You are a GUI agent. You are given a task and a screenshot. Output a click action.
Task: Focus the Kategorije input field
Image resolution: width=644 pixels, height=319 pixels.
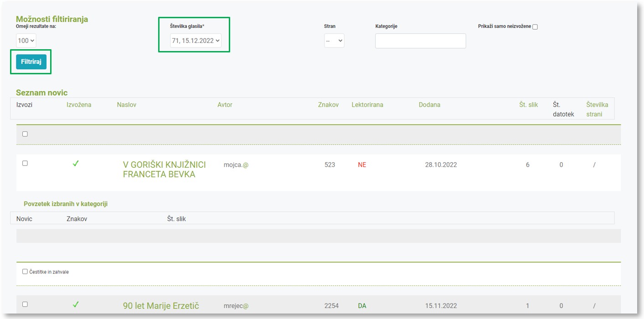(x=420, y=41)
